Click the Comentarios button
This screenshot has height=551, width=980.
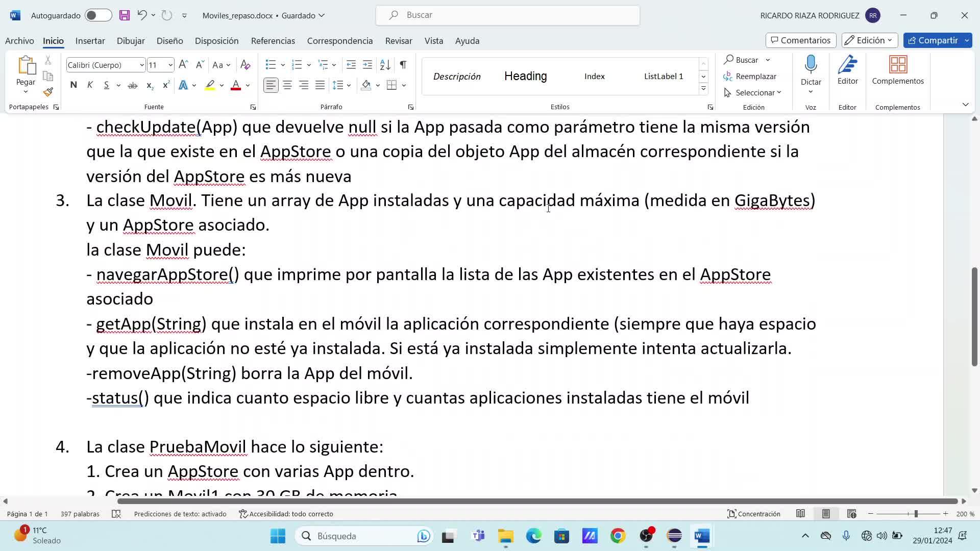tap(800, 40)
